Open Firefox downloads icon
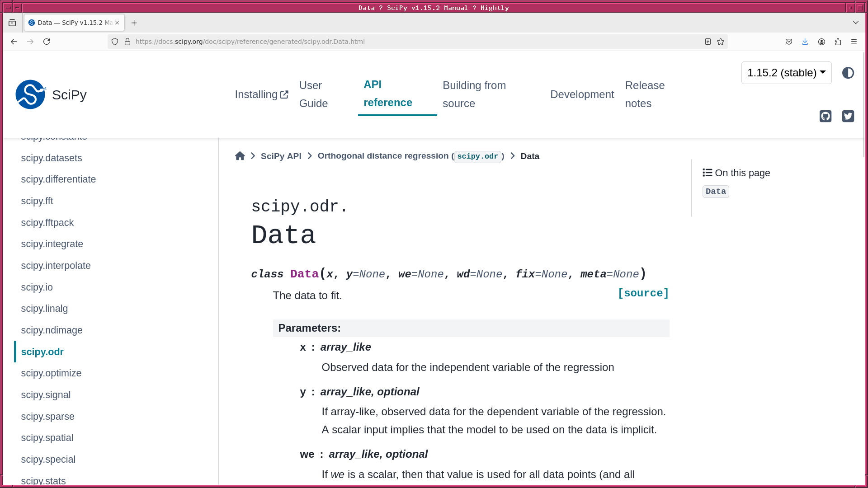 click(805, 42)
